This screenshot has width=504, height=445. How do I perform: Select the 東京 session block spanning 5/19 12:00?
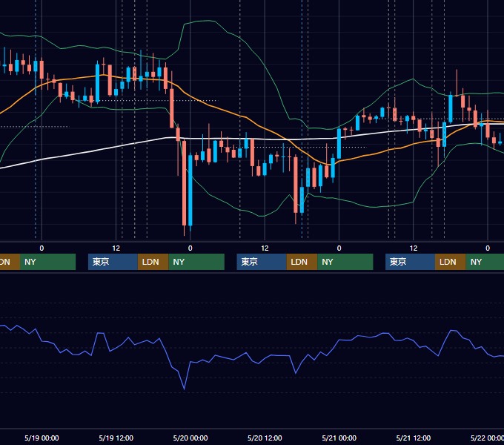(x=113, y=262)
